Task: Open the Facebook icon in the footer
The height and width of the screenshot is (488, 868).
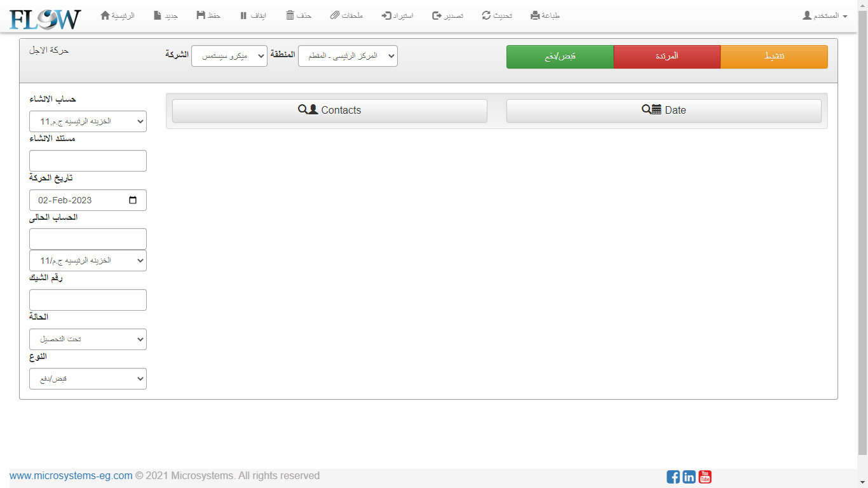Action: click(x=673, y=477)
